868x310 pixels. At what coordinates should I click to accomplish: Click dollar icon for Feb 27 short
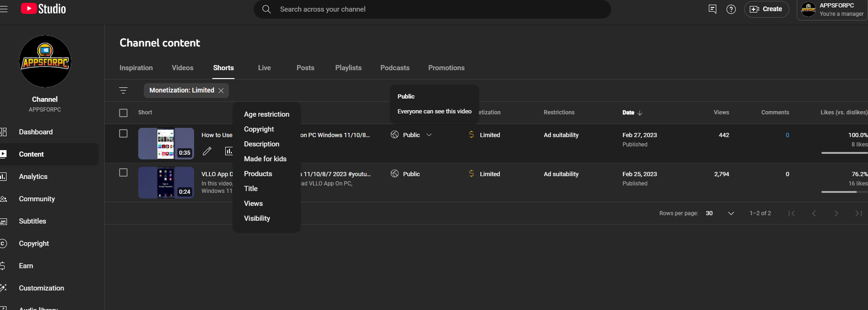coord(471,135)
